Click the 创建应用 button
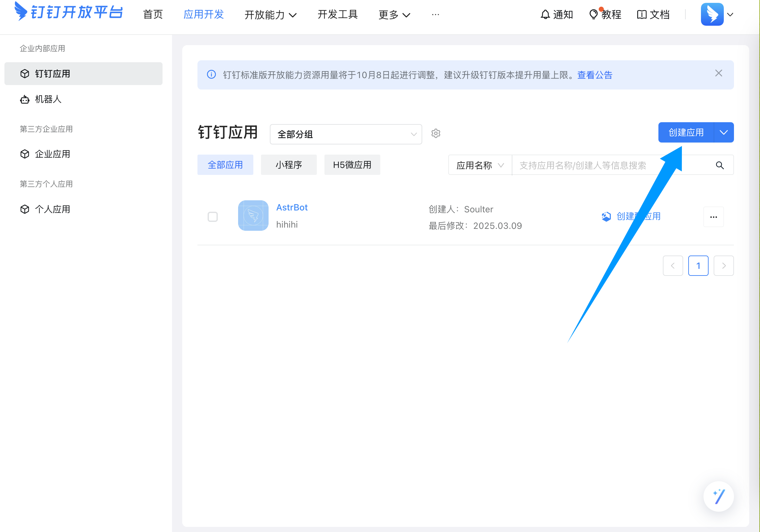The width and height of the screenshot is (760, 532). pyautogui.click(x=685, y=132)
